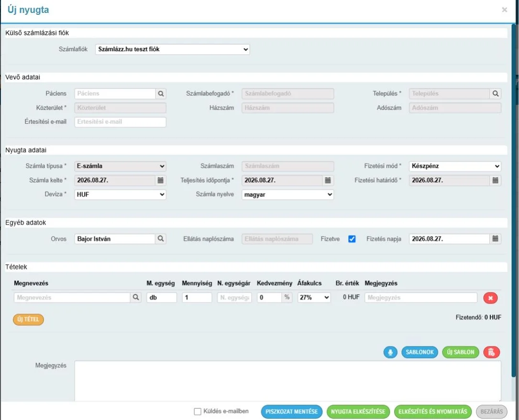Click the M. egység field with db
Screen dimensions: 519x420
coord(162,297)
